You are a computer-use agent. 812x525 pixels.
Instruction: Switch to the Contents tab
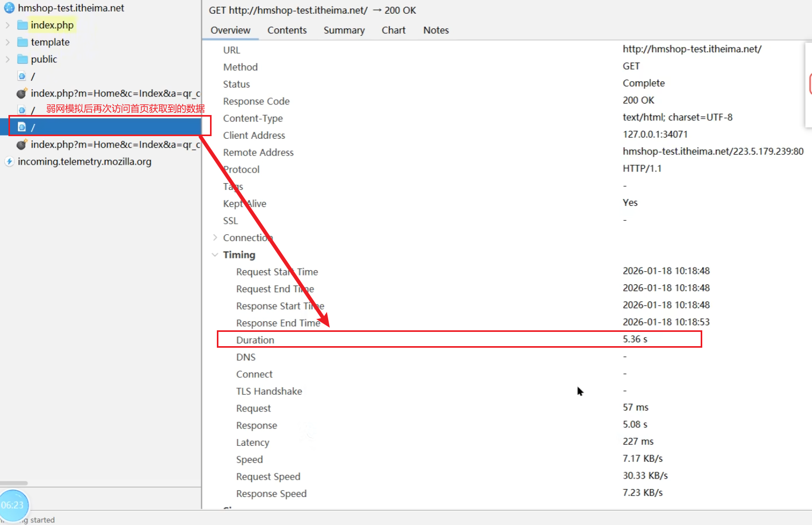[x=286, y=30]
